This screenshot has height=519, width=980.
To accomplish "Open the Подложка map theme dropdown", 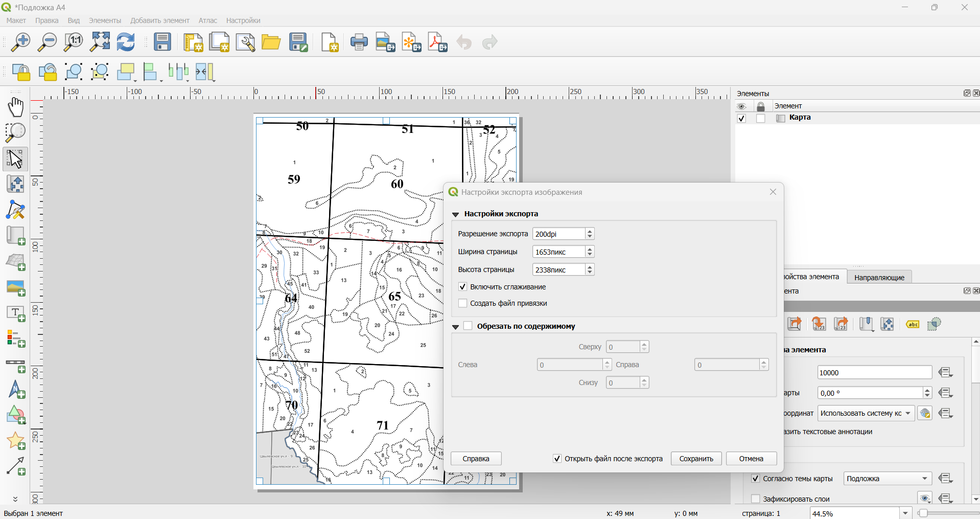I will [888, 479].
